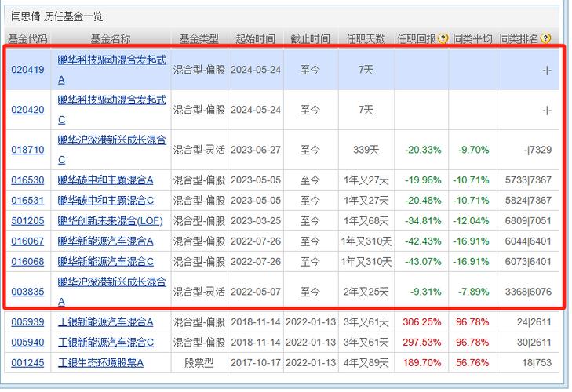
Task: Click the 截止时间 column header
Action: point(311,38)
